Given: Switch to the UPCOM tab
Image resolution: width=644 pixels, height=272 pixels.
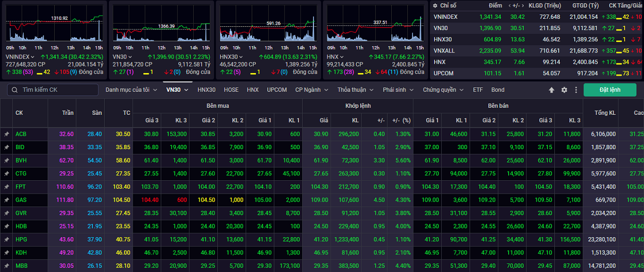Looking at the screenshot, I should [x=277, y=90].
